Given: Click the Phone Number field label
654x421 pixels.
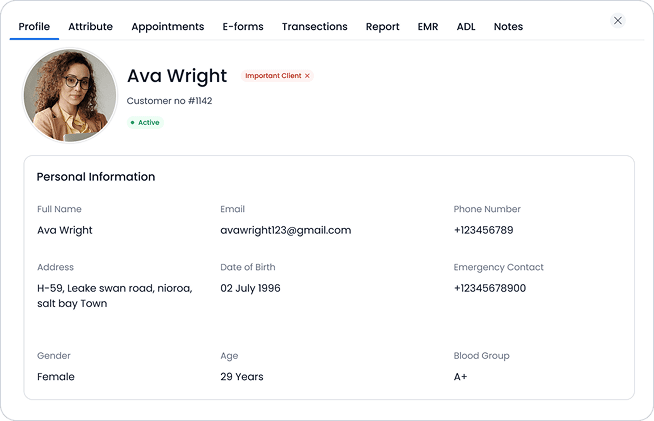Looking at the screenshot, I should [487, 209].
